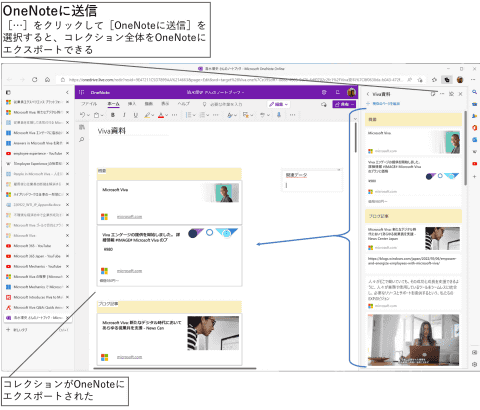This screenshot has height=410, width=480.
Task: Open the OneNote app launcher grid
Action: [x=82, y=92]
